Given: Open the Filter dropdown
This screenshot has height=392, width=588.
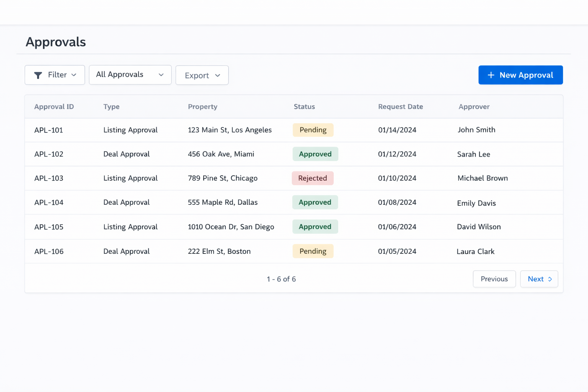Looking at the screenshot, I should pyautogui.click(x=54, y=75).
